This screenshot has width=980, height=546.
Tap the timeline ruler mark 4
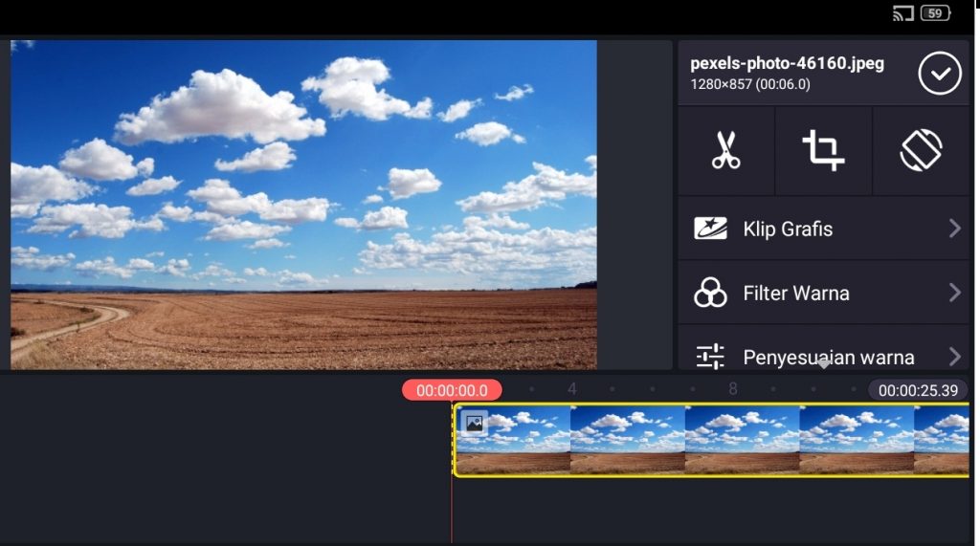coord(572,389)
